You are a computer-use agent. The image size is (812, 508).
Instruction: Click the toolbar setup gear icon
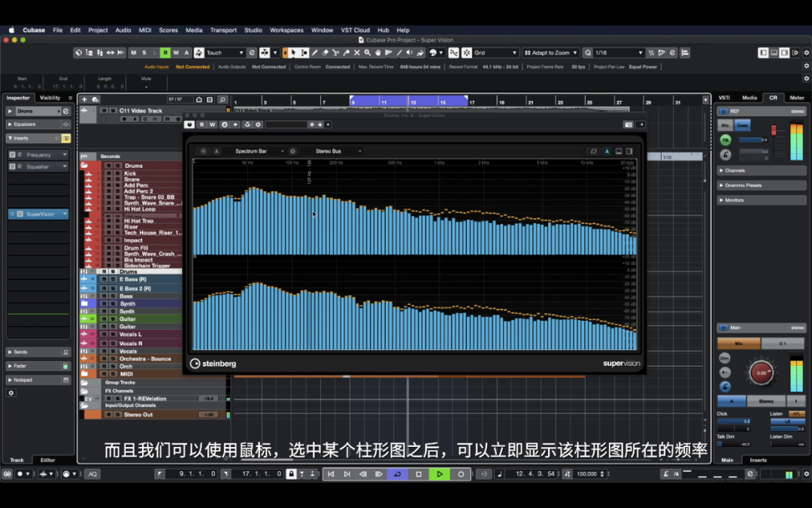point(806,53)
